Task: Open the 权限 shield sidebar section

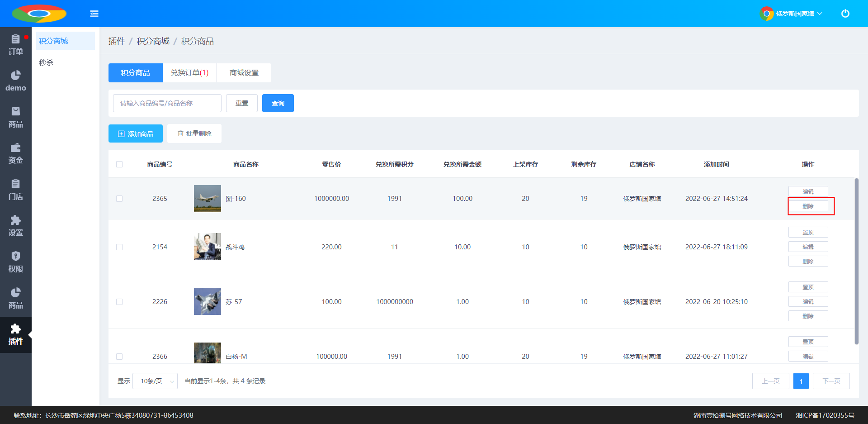Action: click(x=16, y=262)
